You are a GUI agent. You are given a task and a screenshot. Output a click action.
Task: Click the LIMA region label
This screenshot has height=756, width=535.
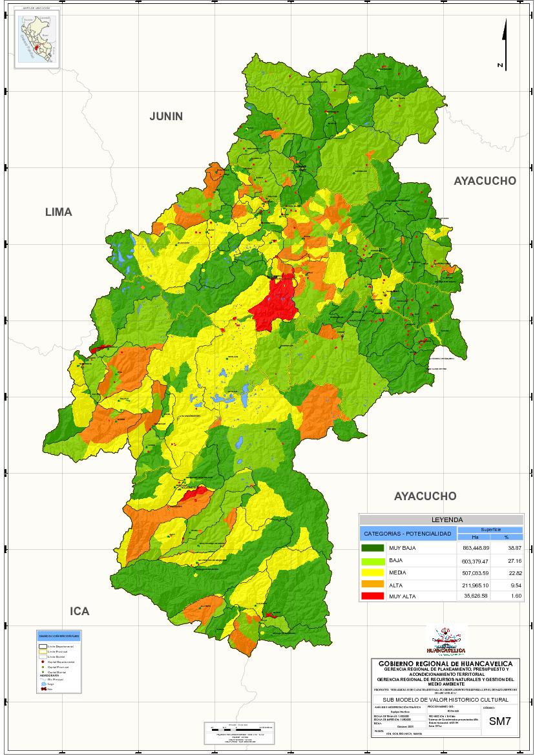point(58,212)
